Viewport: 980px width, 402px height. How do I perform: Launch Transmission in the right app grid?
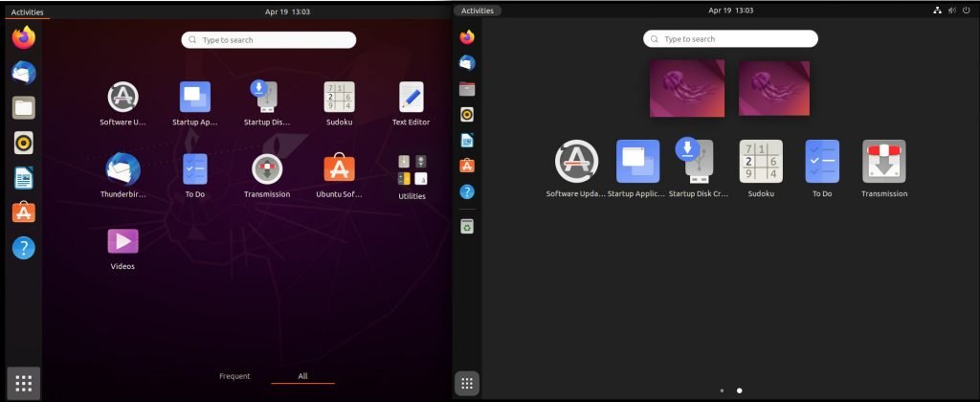coord(884,168)
